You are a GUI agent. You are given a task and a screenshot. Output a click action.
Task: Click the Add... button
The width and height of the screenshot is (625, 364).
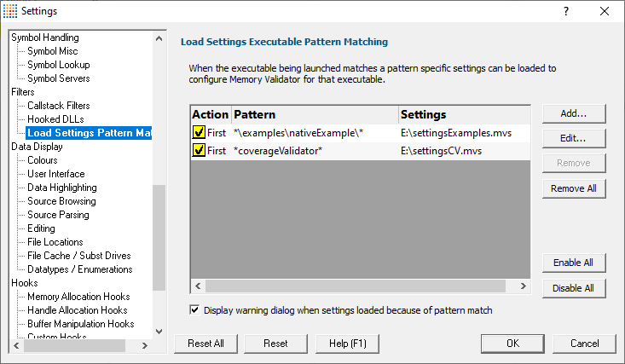[574, 113]
